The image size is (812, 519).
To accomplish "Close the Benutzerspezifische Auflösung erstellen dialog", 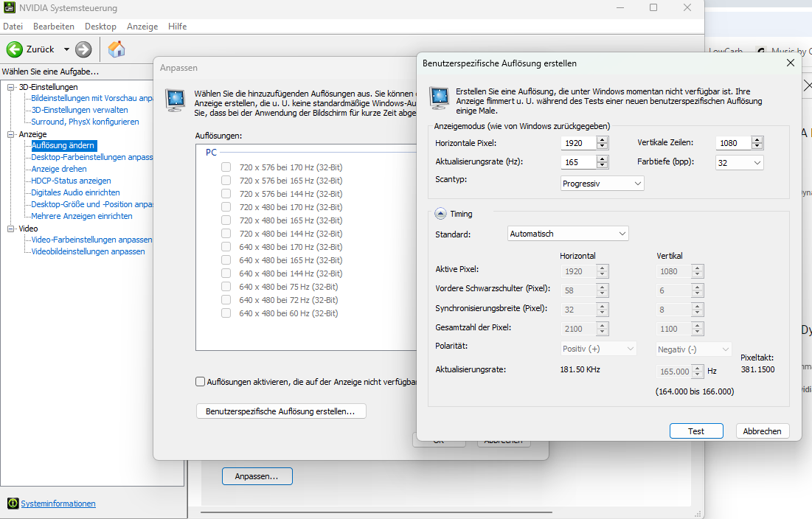I will coord(791,63).
